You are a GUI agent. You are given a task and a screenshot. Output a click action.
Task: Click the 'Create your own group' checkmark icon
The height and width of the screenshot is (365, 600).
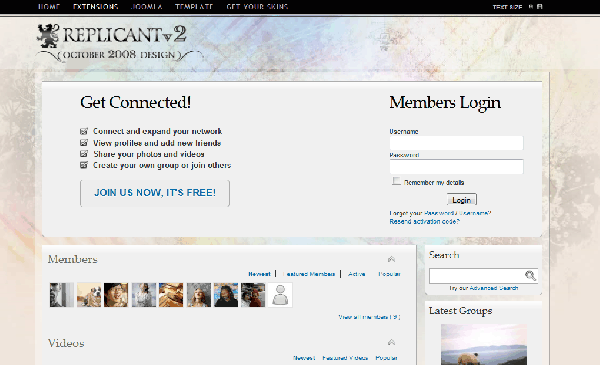point(84,165)
